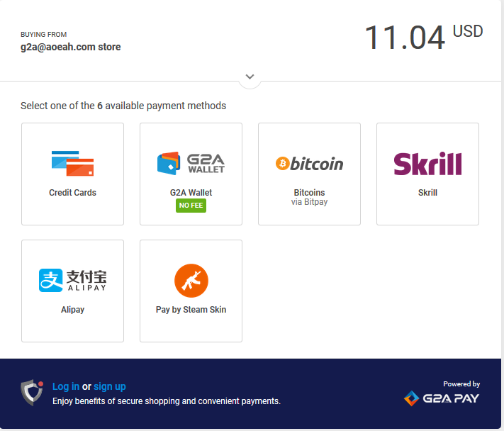Image resolution: width=504 pixels, height=431 pixels.
Task: Open the sign up link
Action: click(110, 386)
